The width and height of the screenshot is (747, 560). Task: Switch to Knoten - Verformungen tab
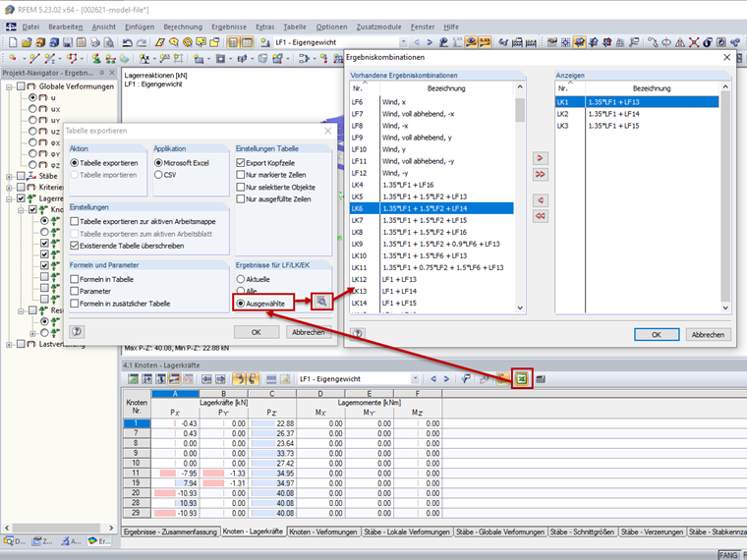[322, 532]
